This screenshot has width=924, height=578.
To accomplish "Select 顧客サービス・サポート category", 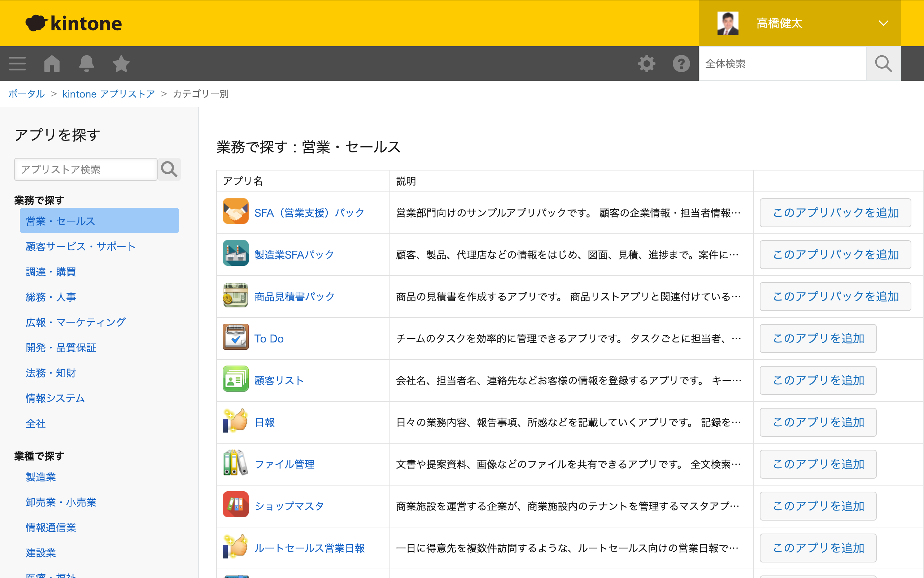I will click(80, 246).
